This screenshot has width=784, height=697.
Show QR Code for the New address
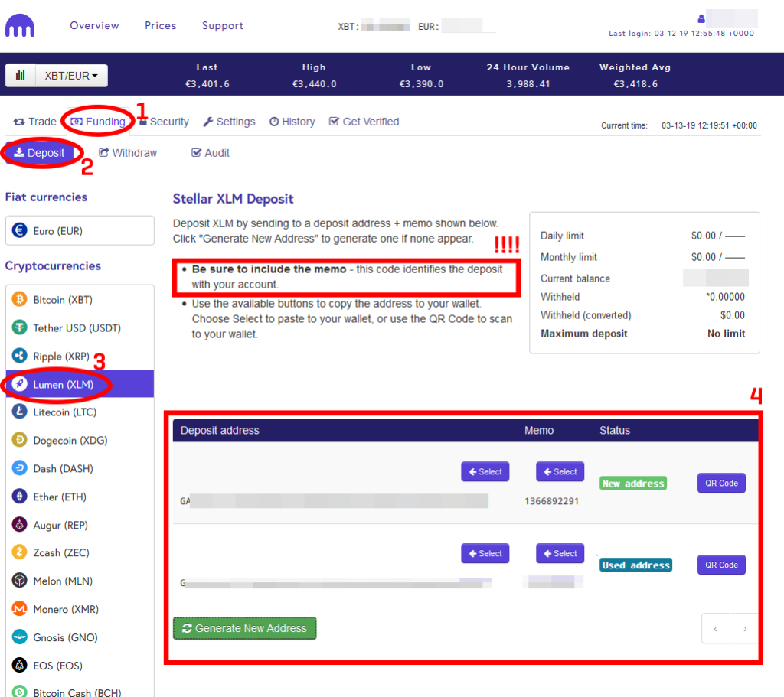tap(721, 483)
